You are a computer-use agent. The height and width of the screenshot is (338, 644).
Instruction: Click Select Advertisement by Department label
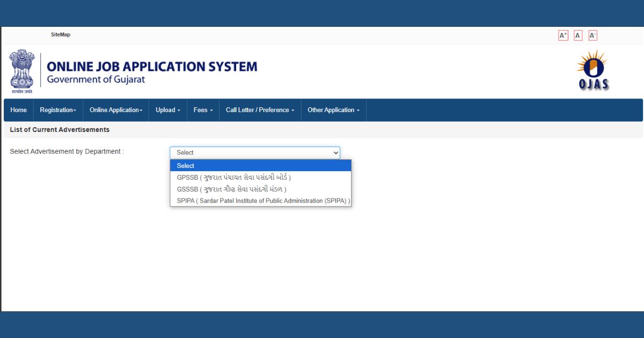point(67,152)
